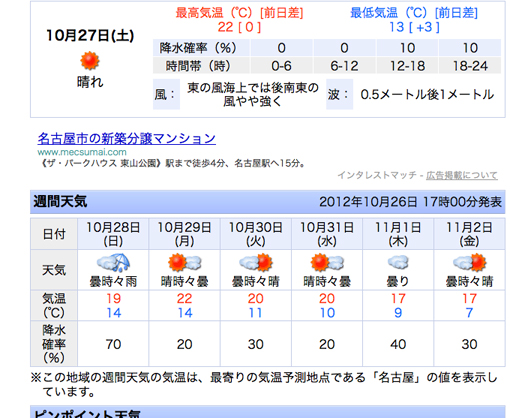The image size is (510, 418).
Task: Click the 曇時々雨 forecast label
Action: pos(113,282)
